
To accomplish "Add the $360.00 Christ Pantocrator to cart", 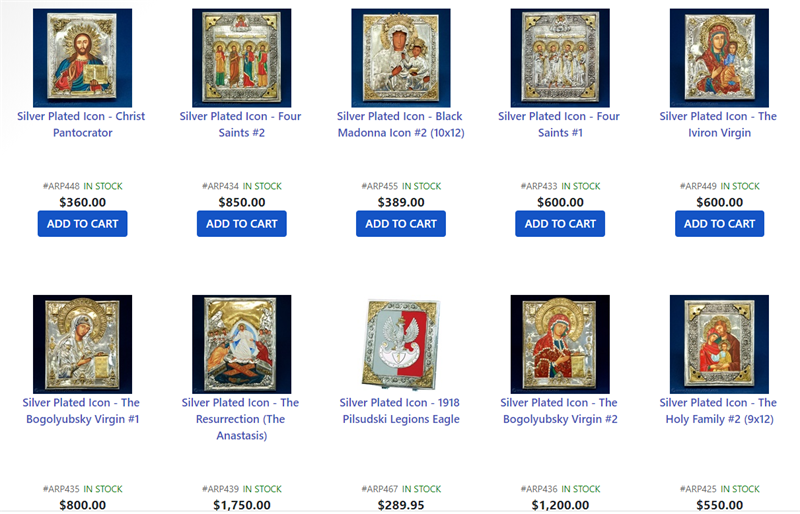I will point(82,224).
